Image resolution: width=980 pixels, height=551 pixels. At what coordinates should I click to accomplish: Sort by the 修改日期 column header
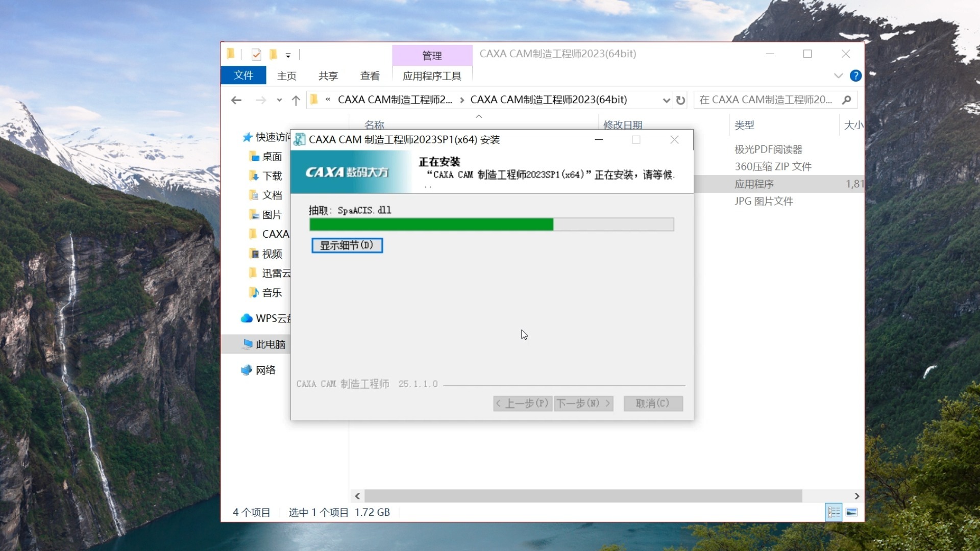[x=623, y=124]
